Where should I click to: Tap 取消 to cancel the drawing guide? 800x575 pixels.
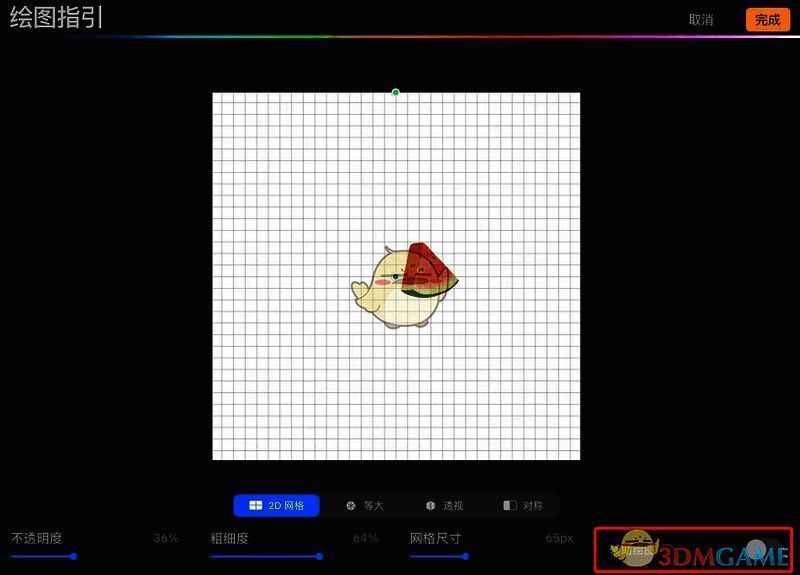pyautogui.click(x=701, y=20)
